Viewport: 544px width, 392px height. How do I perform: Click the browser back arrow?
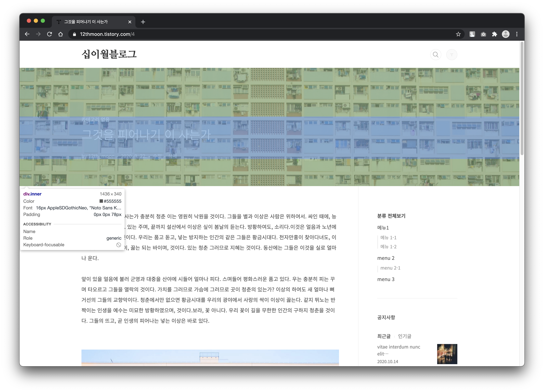point(27,34)
